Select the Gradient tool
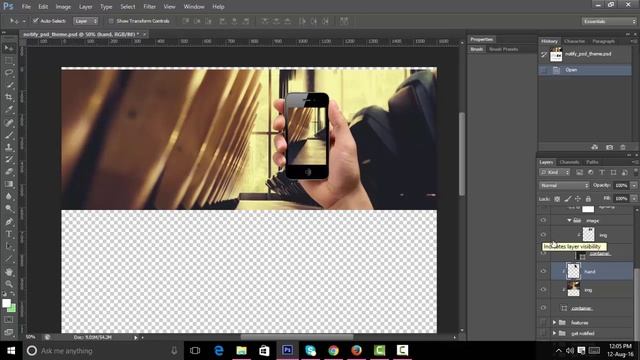The image size is (640, 360). pos(9,184)
